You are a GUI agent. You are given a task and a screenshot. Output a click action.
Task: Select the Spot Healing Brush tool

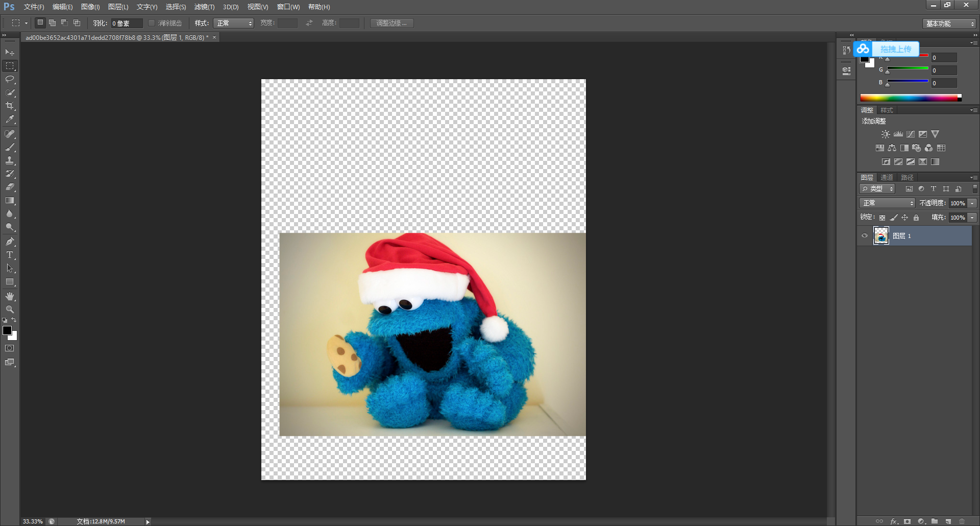coord(10,134)
